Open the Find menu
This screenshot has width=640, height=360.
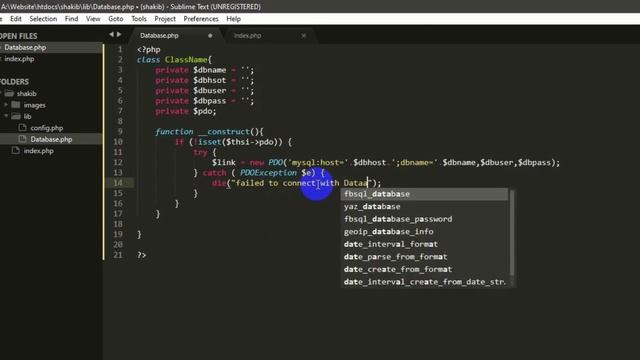tap(71, 19)
